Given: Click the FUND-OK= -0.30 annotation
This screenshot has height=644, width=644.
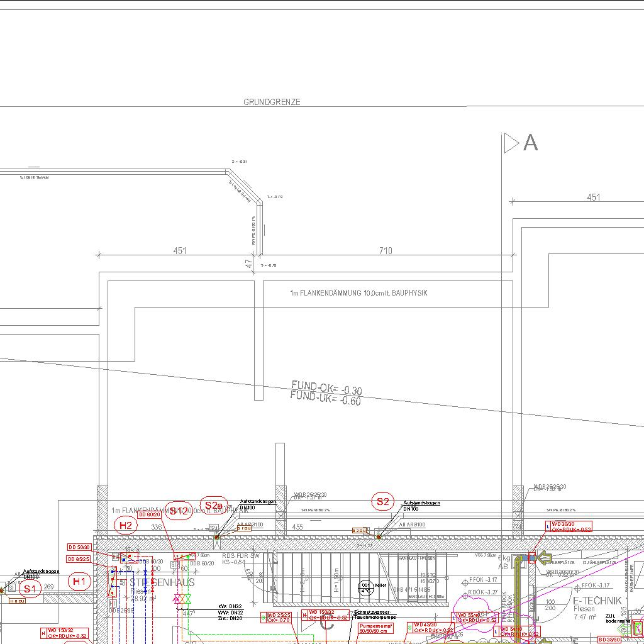Looking at the screenshot, I should tap(326, 387).
